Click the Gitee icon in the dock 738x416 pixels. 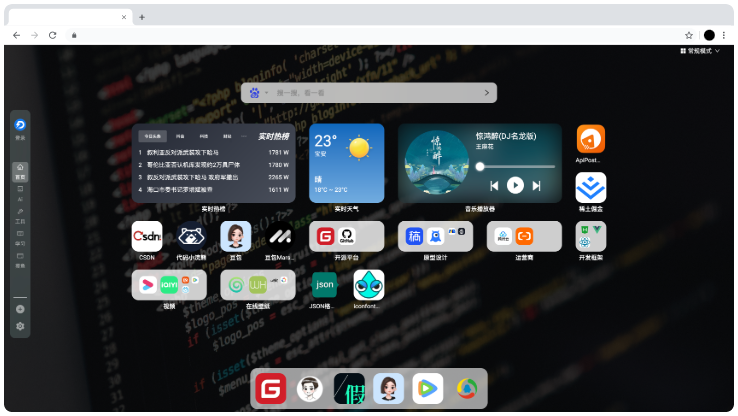pyautogui.click(x=270, y=388)
